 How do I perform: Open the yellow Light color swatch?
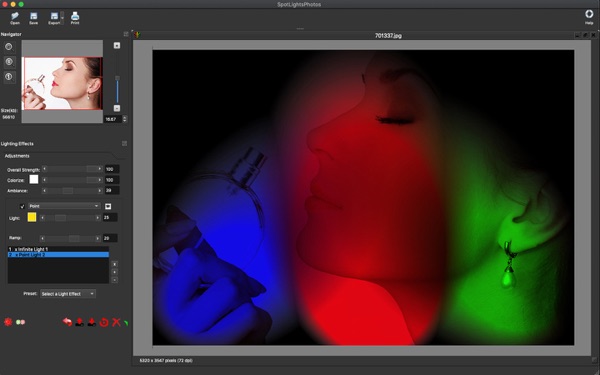click(x=32, y=217)
